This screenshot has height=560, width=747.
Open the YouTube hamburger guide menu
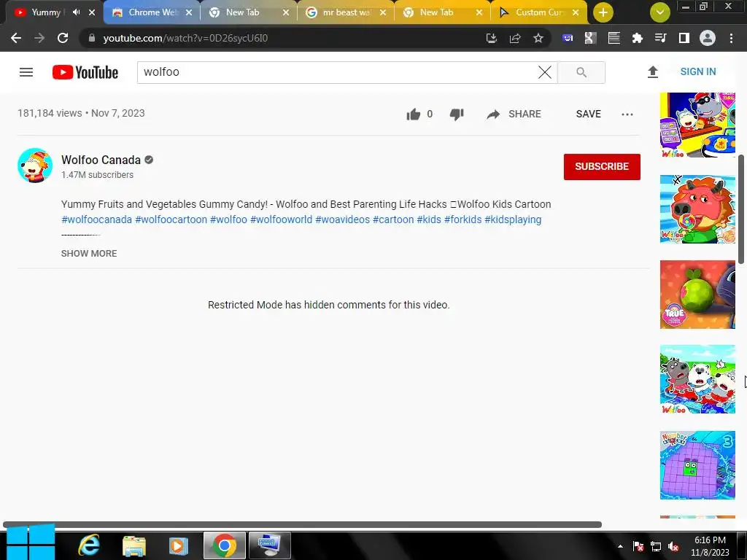pyautogui.click(x=26, y=72)
